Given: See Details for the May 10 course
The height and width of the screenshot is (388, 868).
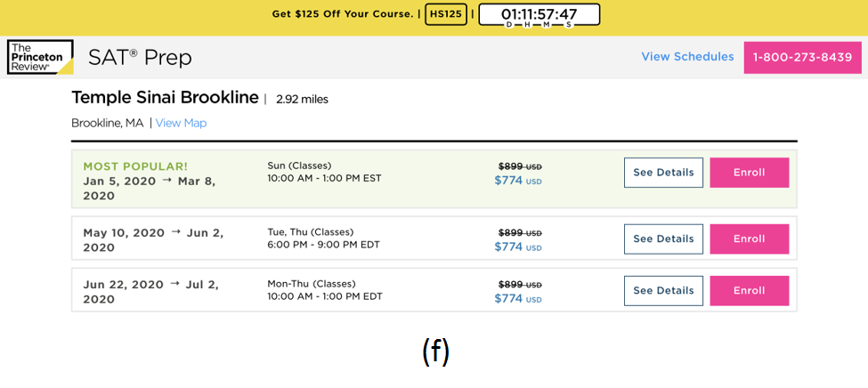Looking at the screenshot, I should pos(663,238).
